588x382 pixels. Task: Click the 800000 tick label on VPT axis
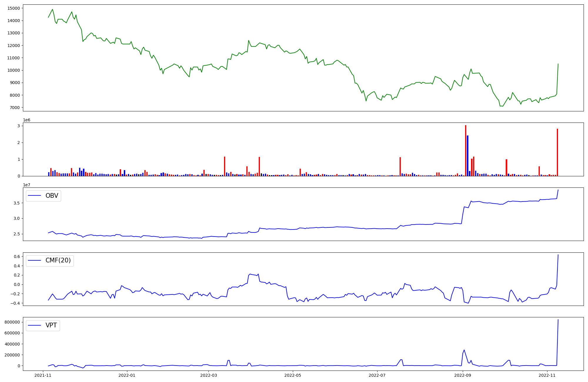[x=12, y=322]
